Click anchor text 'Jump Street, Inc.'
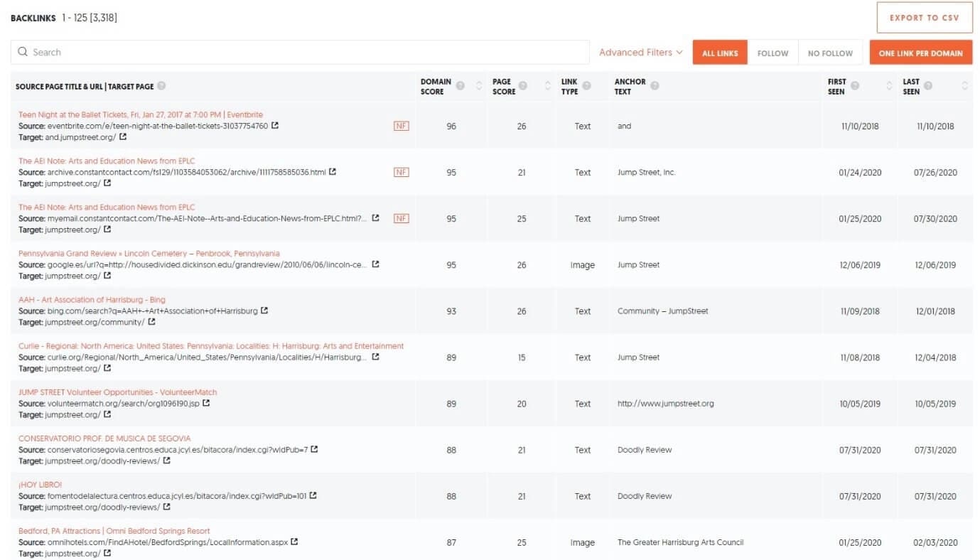 pos(647,172)
